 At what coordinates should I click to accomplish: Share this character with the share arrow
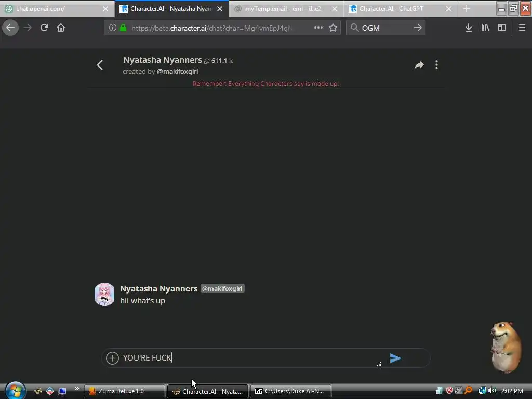419,65
